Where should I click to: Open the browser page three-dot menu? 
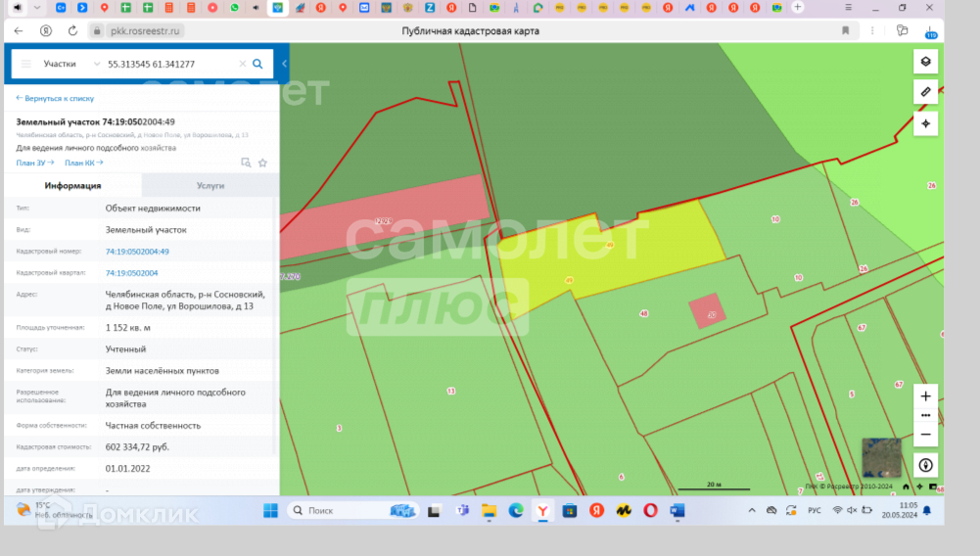pyautogui.click(x=872, y=30)
